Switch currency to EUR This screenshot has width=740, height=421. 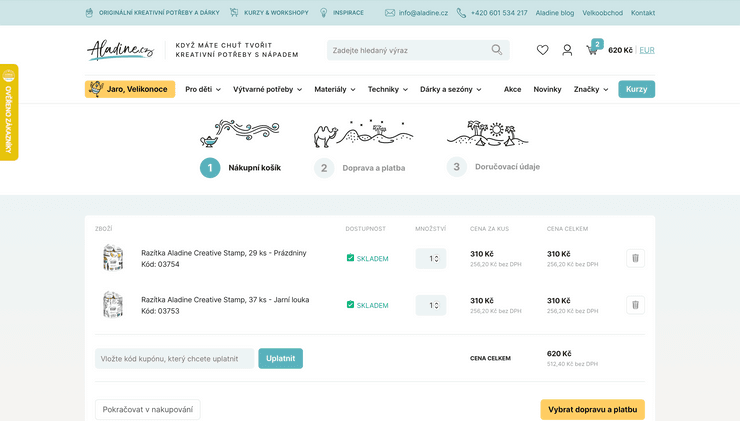pos(647,50)
